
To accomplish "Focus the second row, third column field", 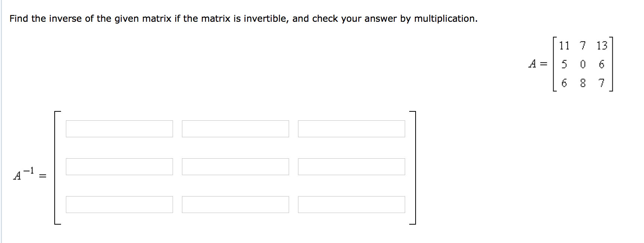I will click(x=352, y=166).
